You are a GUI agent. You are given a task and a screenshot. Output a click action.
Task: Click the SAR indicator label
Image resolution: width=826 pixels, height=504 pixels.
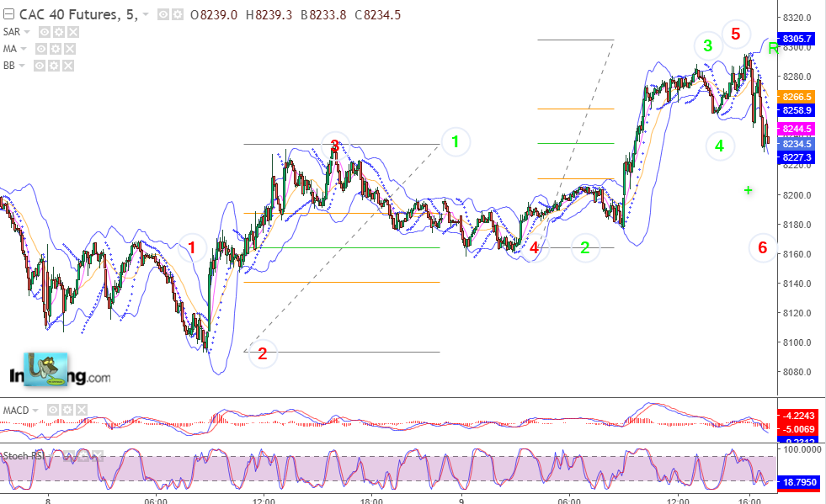12,32
